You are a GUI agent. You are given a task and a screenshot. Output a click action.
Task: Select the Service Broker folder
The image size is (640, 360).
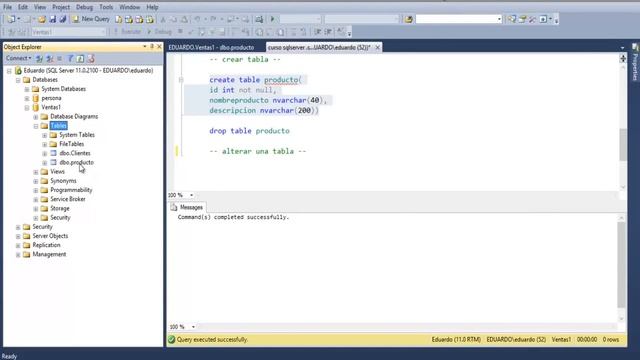pos(68,199)
